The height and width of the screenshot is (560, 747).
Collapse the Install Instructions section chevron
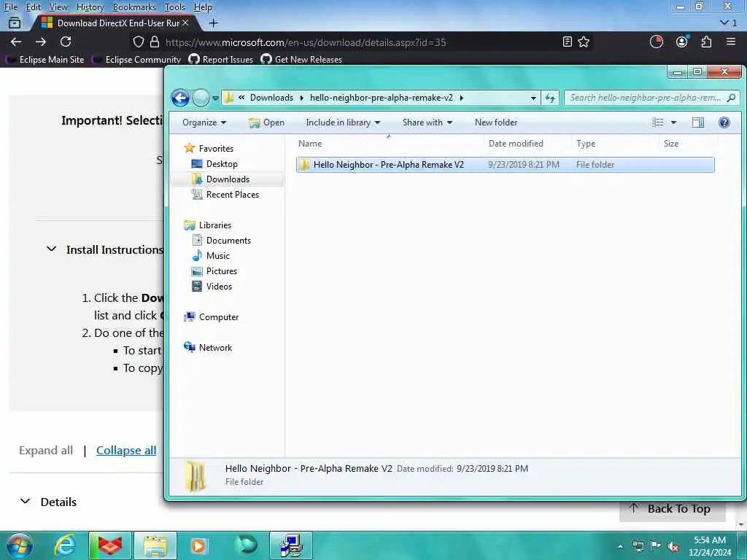(52, 249)
